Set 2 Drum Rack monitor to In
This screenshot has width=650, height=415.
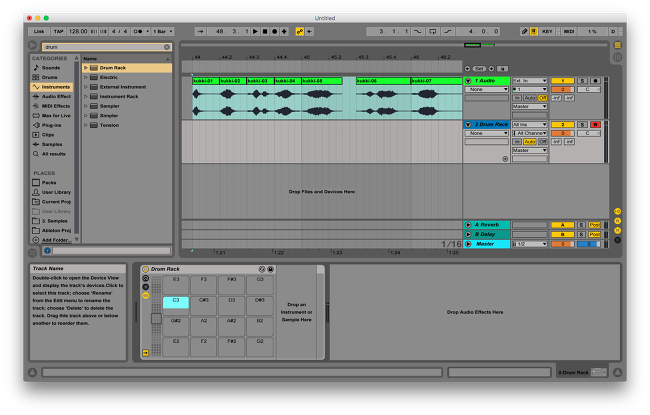[517, 142]
